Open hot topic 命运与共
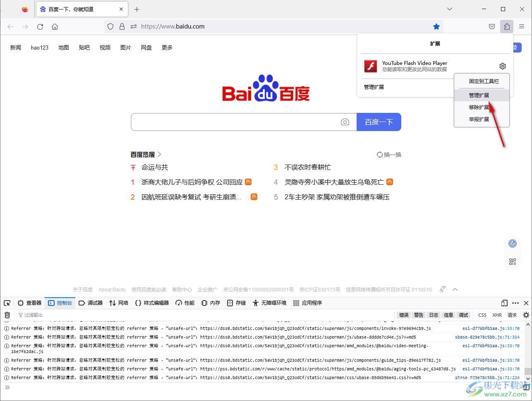 [155, 167]
